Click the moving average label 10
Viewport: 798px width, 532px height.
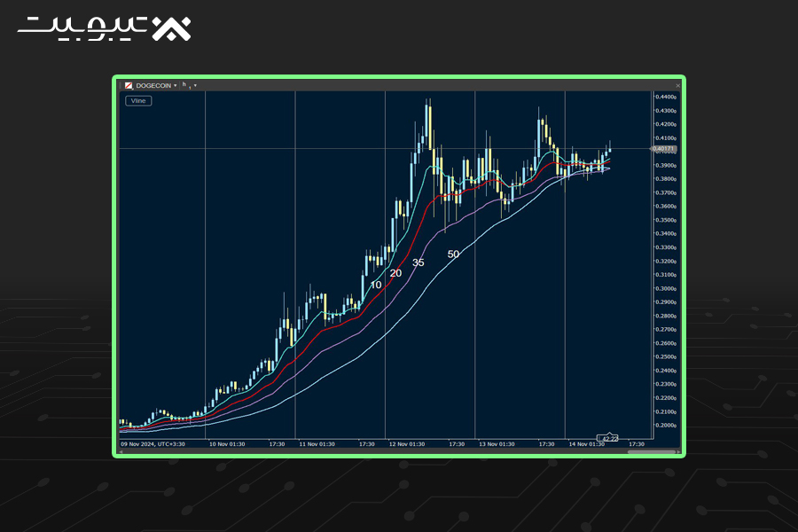(376, 286)
